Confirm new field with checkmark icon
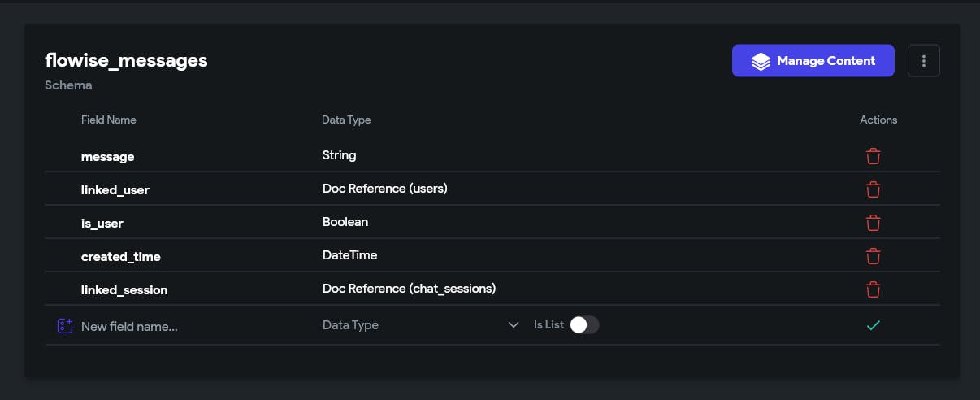The width and height of the screenshot is (980, 400). [873, 325]
